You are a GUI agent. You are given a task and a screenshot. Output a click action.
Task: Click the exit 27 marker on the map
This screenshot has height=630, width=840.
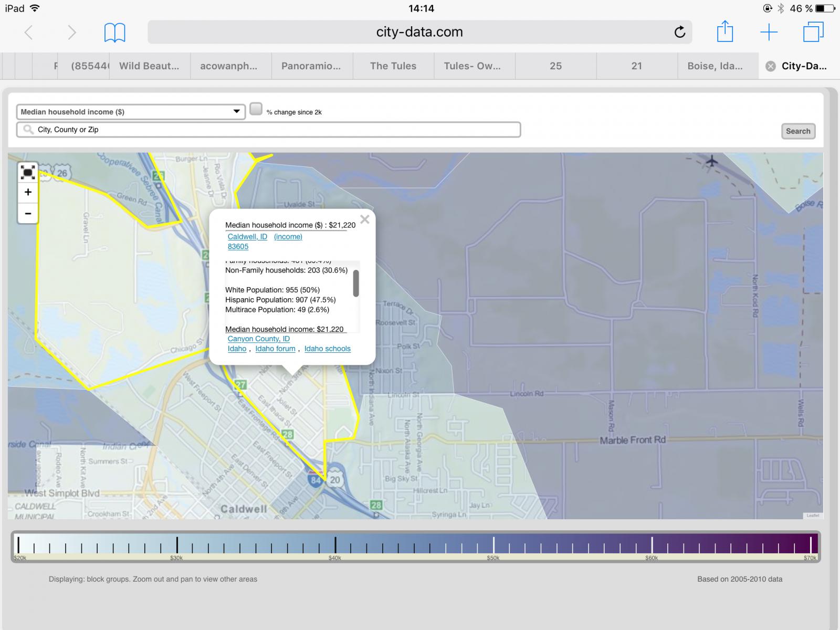coord(240,385)
